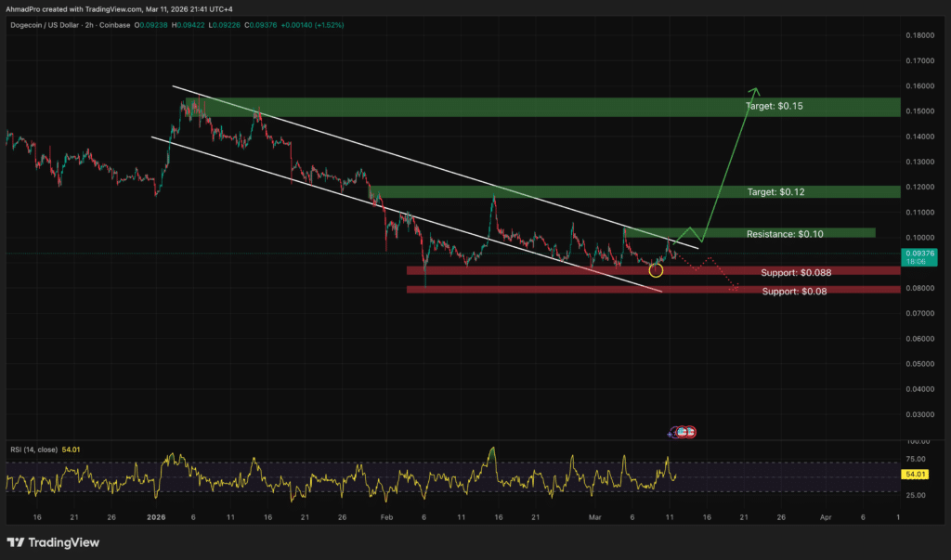
Task: Select the left flag sticker on the chart
Action: [681, 432]
